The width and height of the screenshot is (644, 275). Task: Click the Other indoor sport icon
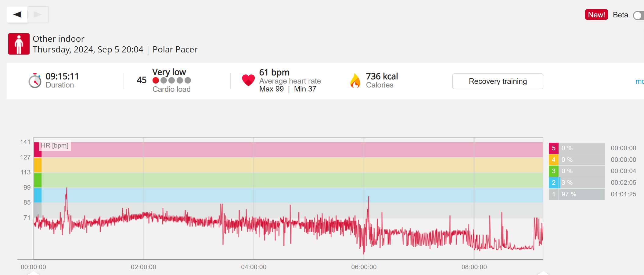19,44
